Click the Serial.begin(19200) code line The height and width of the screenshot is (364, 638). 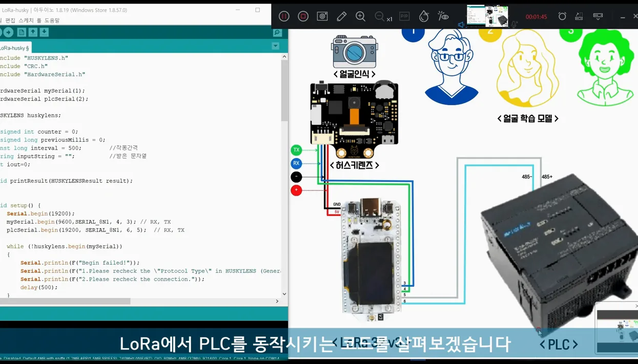[x=40, y=213]
